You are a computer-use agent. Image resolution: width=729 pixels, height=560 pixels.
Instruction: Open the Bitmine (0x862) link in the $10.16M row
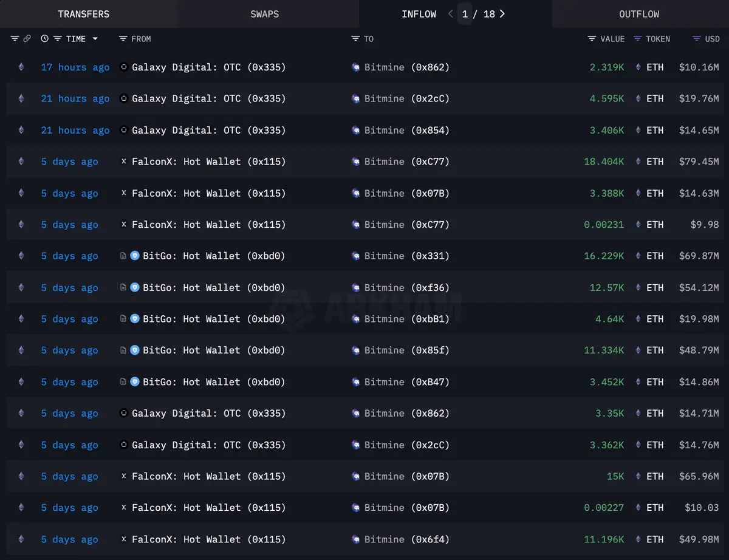pyautogui.click(x=407, y=67)
